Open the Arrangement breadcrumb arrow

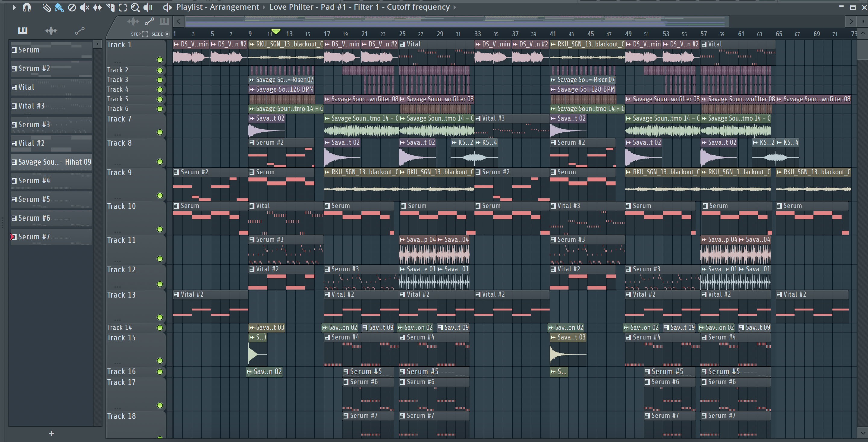coord(264,7)
